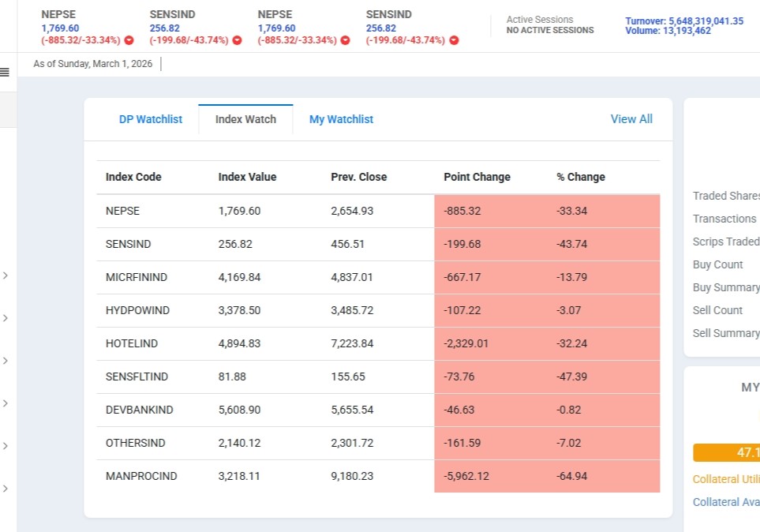Click the orange 47.1 collateral bar
Viewport: 760px width, 532px height.
pyautogui.click(x=727, y=452)
